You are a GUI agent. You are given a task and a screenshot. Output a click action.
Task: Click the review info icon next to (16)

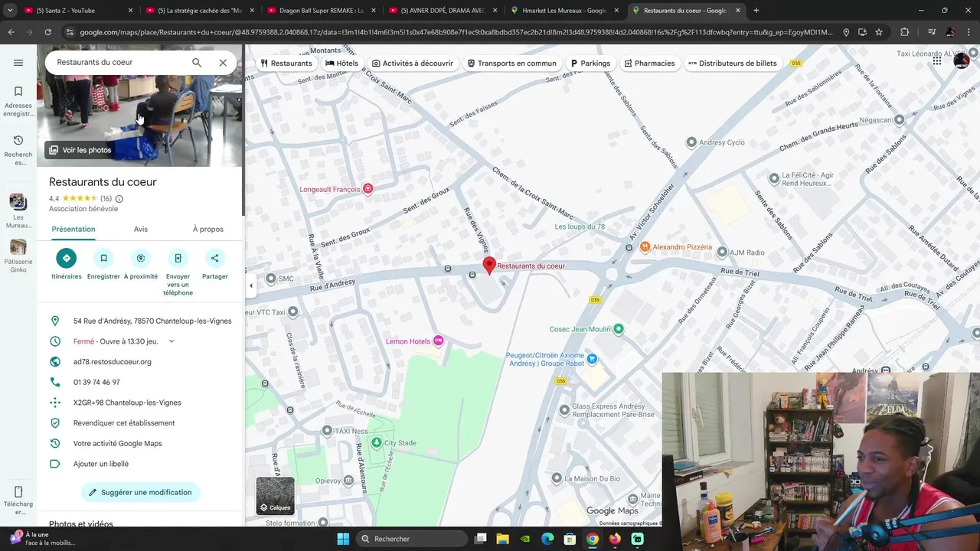[x=119, y=199]
